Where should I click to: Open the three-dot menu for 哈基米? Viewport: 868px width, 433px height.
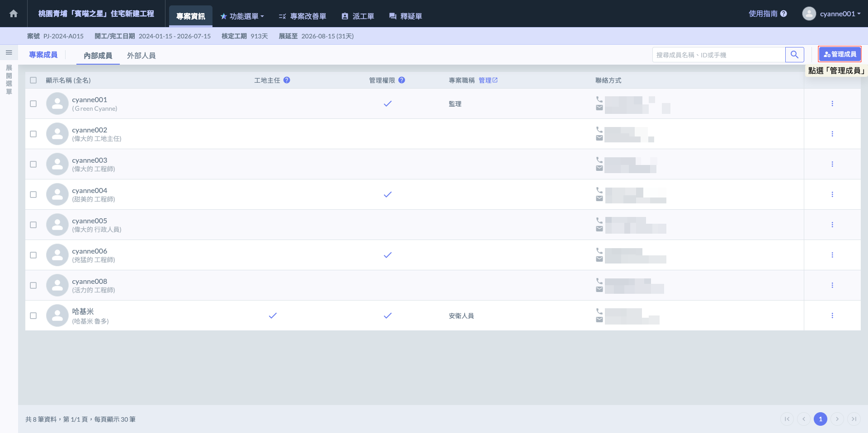pos(832,315)
